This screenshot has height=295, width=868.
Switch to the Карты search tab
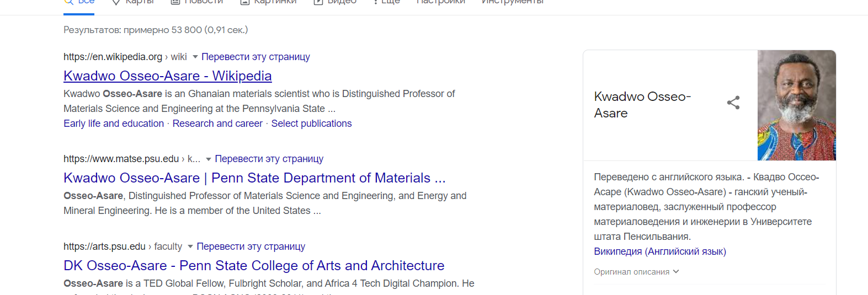pos(132,2)
